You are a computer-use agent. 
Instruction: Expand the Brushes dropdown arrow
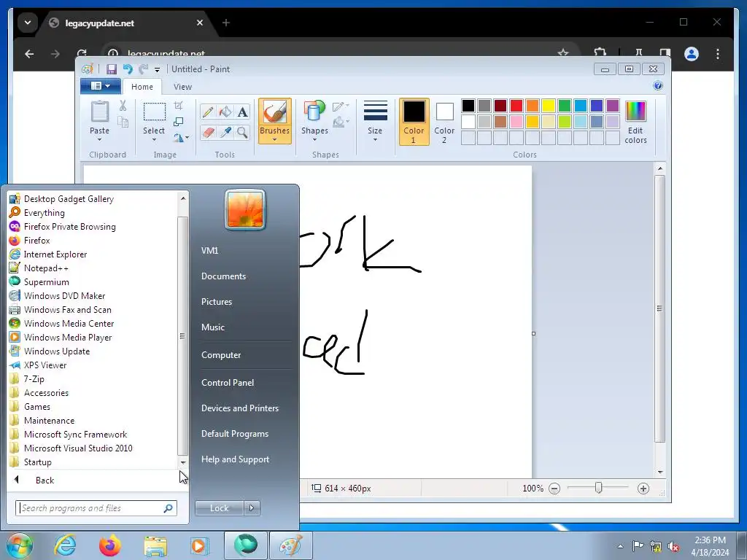tap(275, 139)
